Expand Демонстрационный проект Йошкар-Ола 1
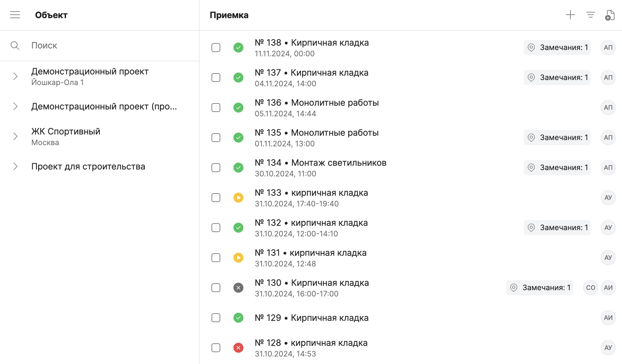Image resolution: width=622 pixels, height=364 pixels. coord(15,76)
